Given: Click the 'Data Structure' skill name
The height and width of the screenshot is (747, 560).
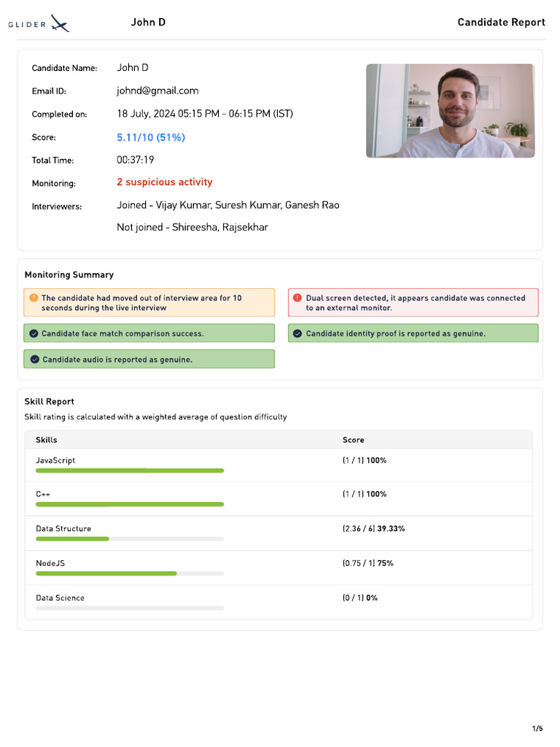Looking at the screenshot, I should (63, 528).
